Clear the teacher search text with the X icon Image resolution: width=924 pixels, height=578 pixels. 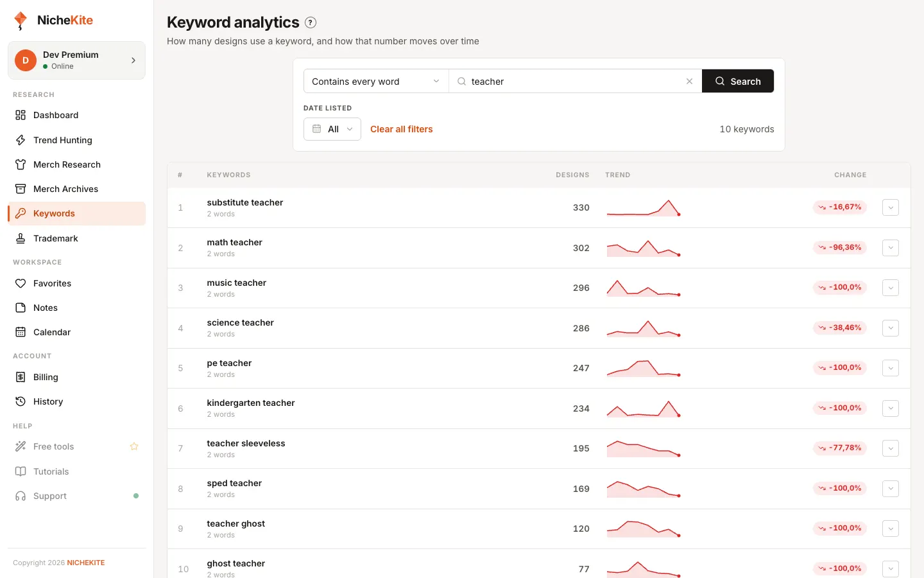(x=689, y=81)
